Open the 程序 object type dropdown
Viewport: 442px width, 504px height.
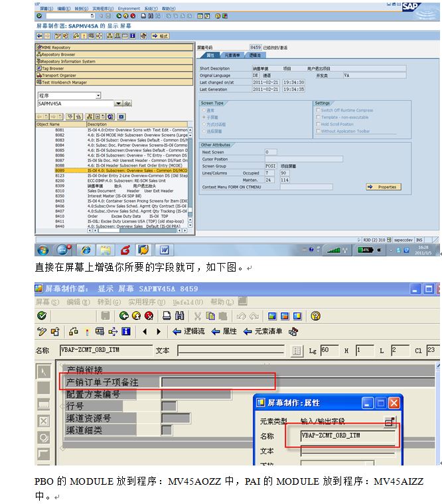pyautogui.click(x=98, y=96)
